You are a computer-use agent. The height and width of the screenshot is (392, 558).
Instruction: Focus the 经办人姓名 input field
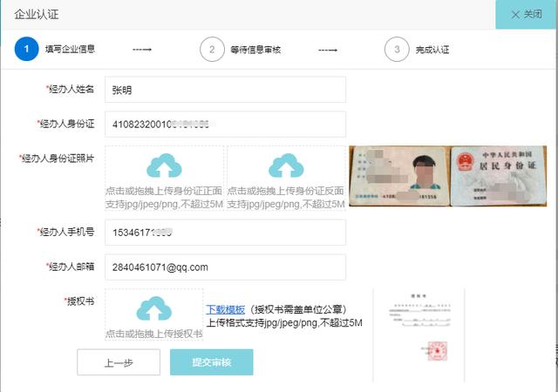(224, 90)
